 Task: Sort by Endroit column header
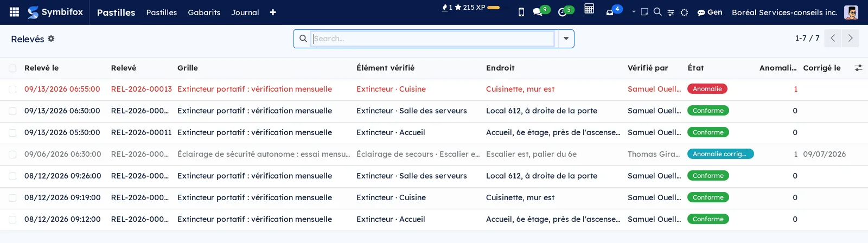(x=500, y=68)
